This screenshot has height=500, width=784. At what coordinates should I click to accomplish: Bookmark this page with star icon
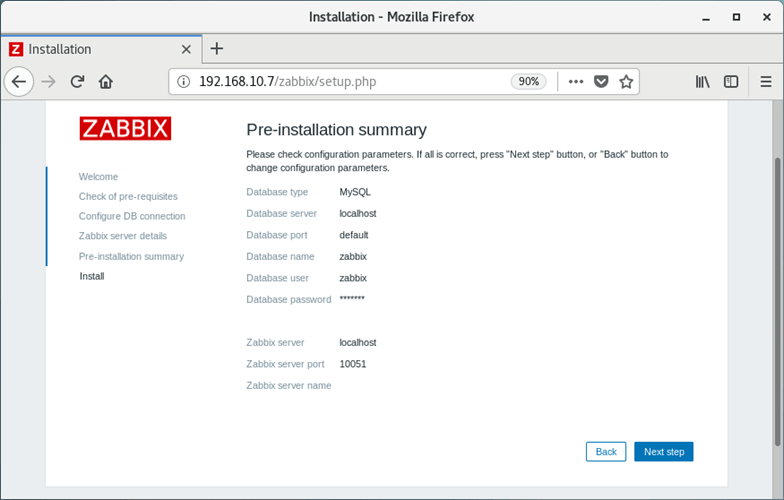point(626,82)
